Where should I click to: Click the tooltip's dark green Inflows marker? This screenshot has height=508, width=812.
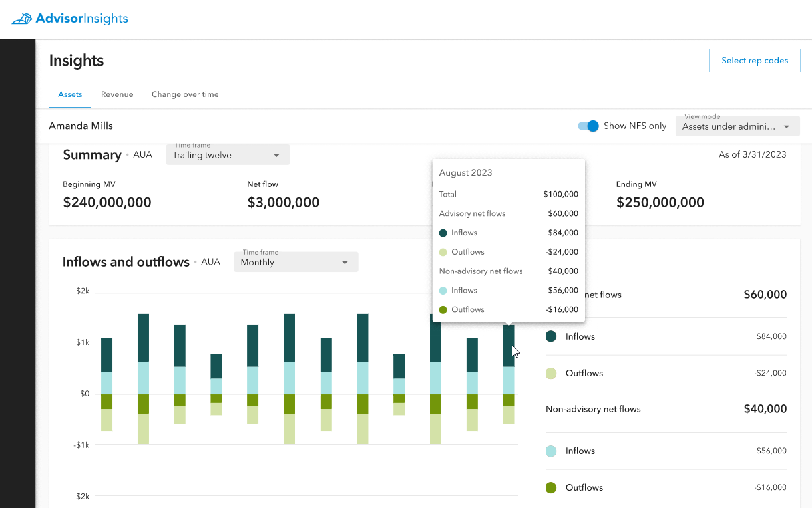tap(443, 233)
